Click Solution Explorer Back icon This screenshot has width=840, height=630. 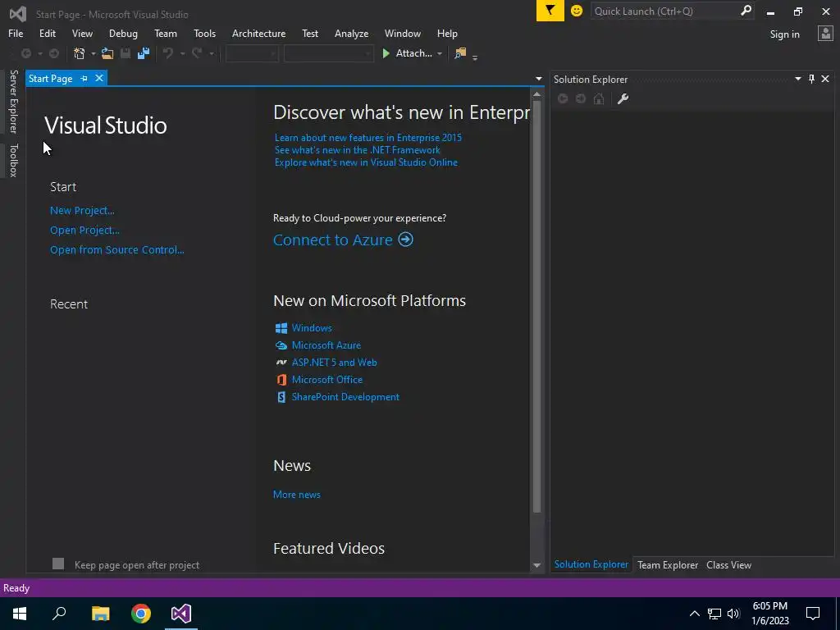coord(563,98)
